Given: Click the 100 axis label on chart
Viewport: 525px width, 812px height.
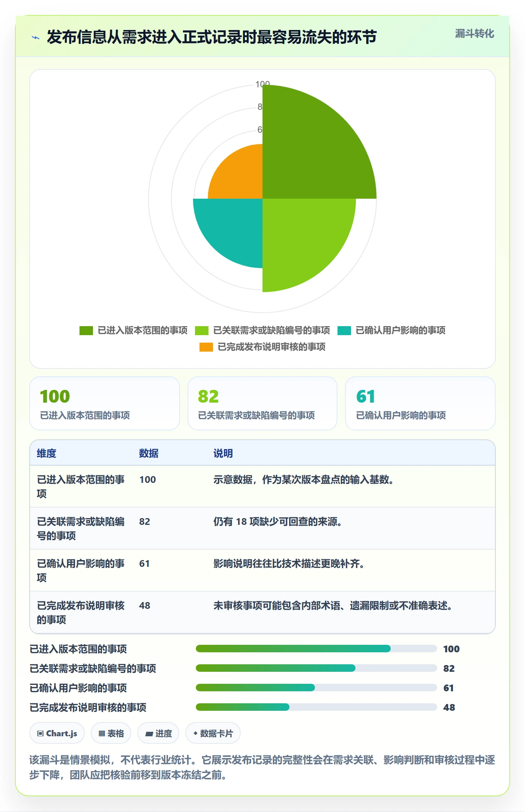Looking at the screenshot, I should pyautogui.click(x=262, y=84).
